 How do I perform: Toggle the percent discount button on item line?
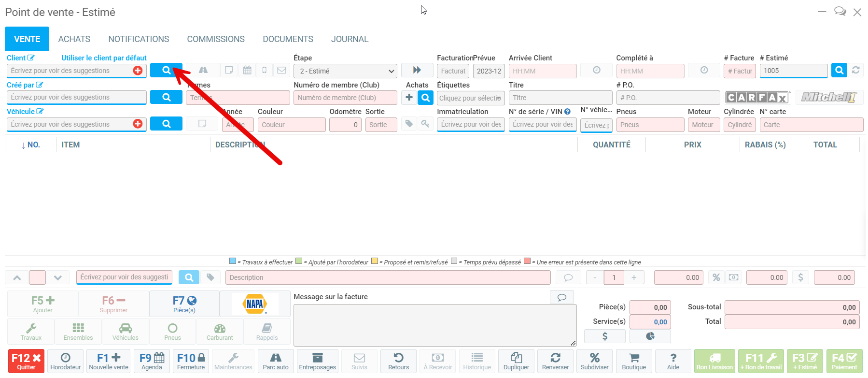[x=716, y=277]
